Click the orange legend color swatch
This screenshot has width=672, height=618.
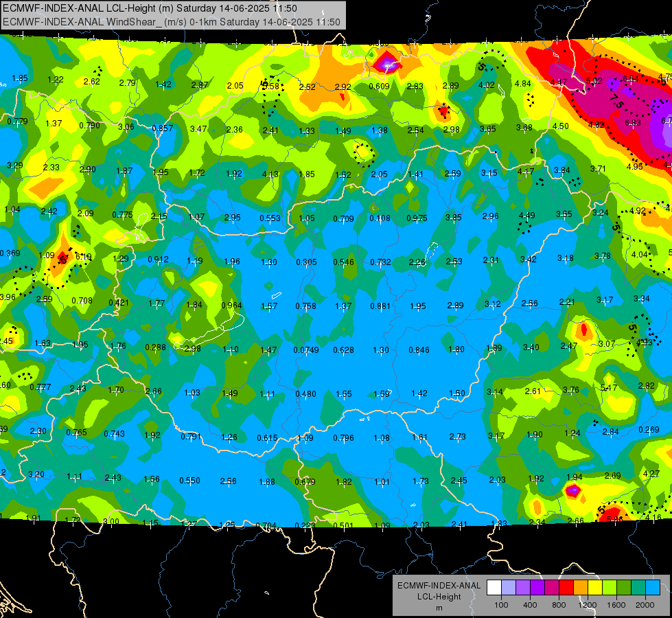click(x=581, y=587)
